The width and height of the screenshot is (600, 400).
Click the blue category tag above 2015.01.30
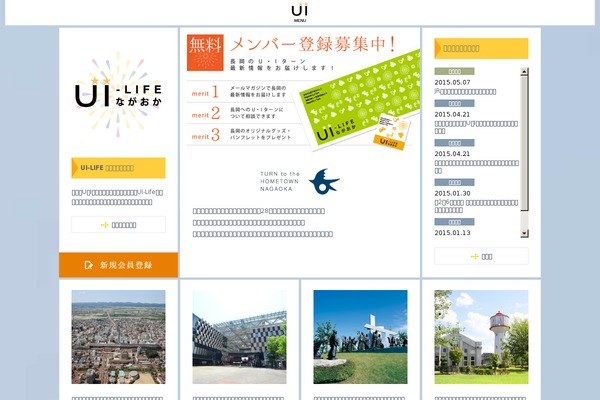(454, 182)
